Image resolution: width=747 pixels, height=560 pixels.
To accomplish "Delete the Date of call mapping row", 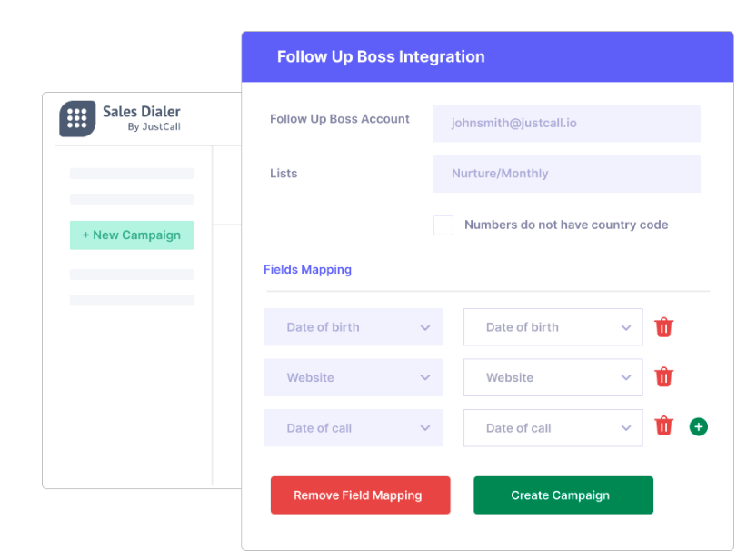I will 664,426.
